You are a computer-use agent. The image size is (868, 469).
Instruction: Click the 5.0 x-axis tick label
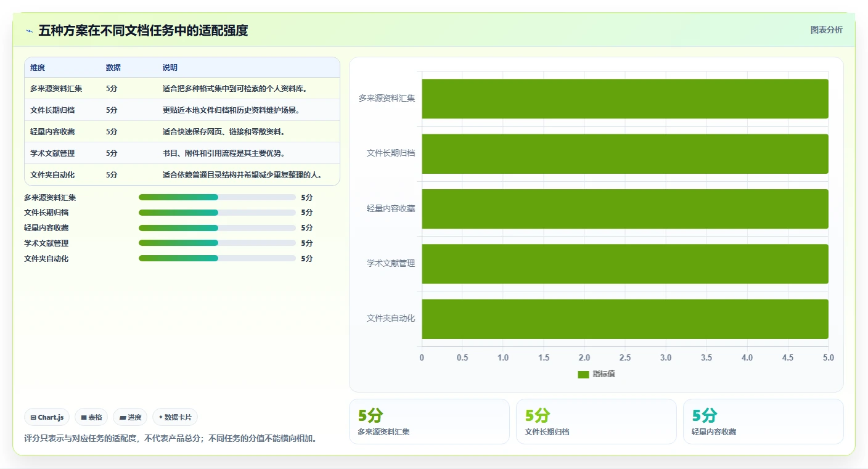coord(828,357)
